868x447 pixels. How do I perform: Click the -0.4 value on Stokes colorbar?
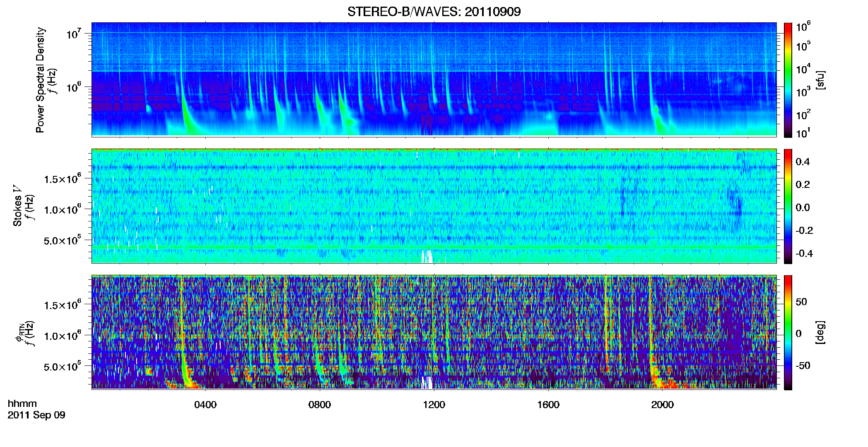804,253
